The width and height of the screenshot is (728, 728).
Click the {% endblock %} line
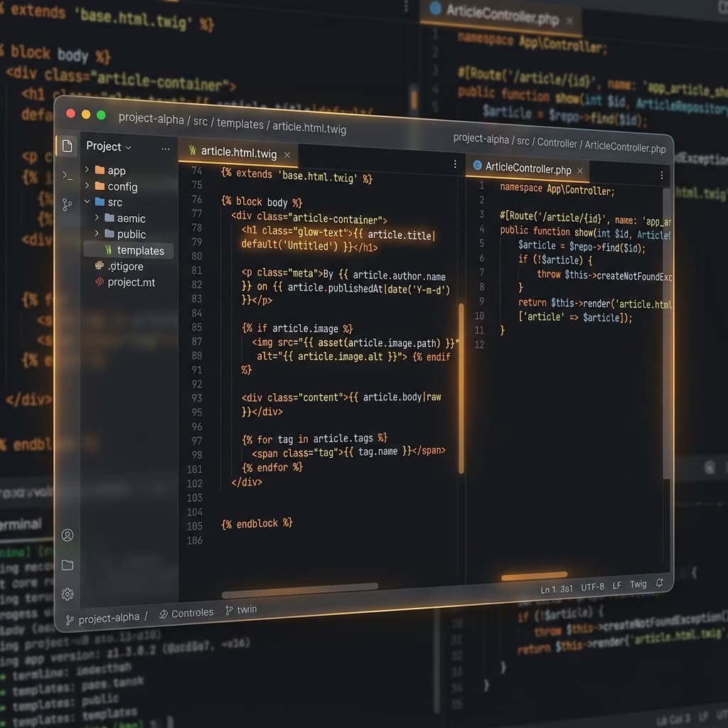(257, 524)
